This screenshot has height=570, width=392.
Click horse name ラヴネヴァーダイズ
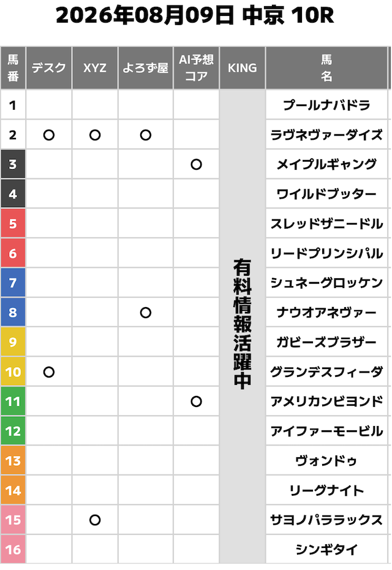(326, 135)
